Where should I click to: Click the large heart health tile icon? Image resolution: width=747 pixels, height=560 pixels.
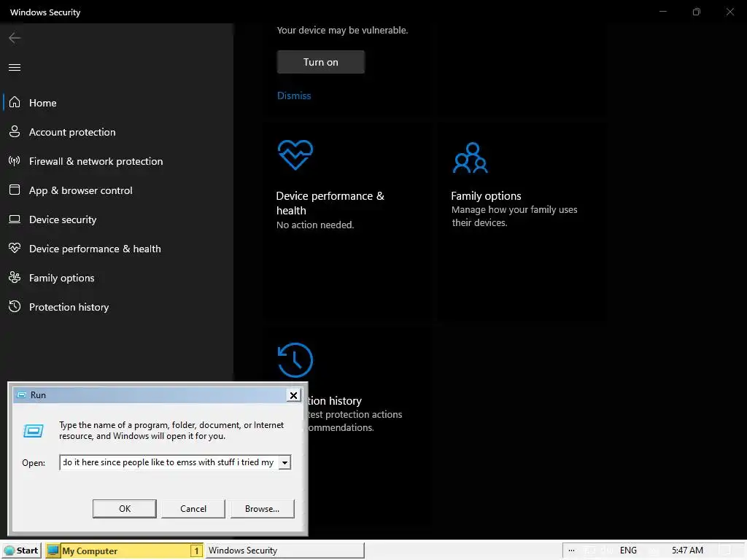(x=295, y=155)
